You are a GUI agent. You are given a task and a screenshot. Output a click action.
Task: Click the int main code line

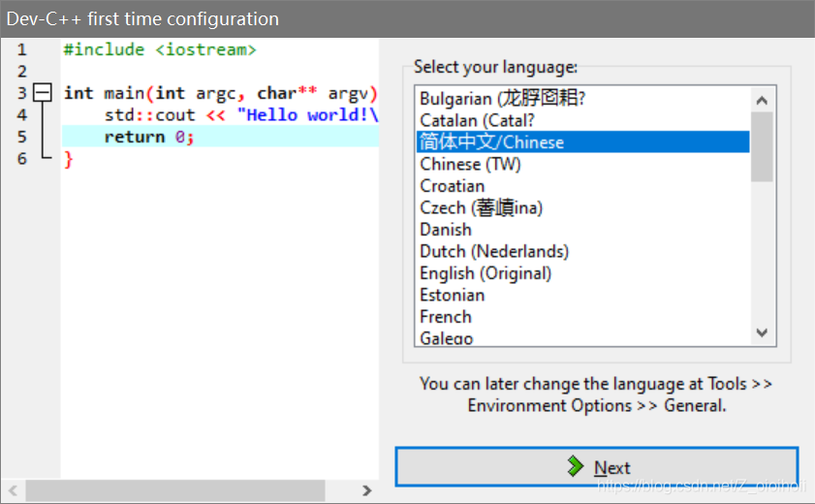tap(220, 93)
